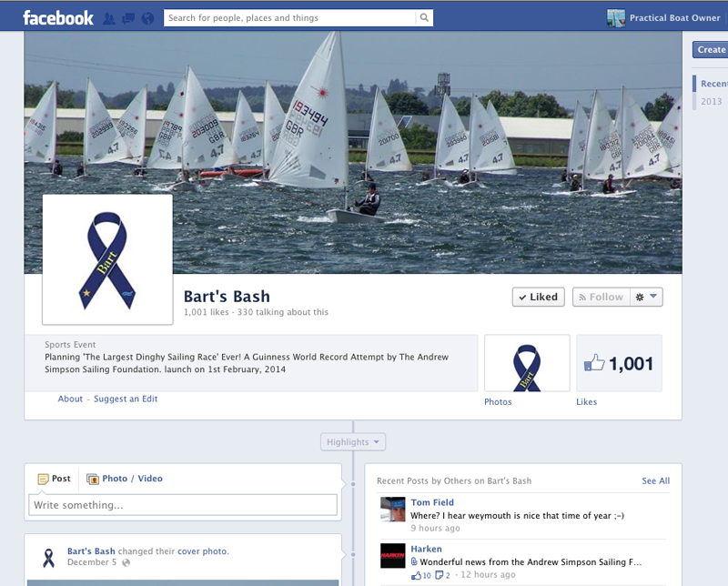Open the Photos ribbon thumbnail

point(527,364)
